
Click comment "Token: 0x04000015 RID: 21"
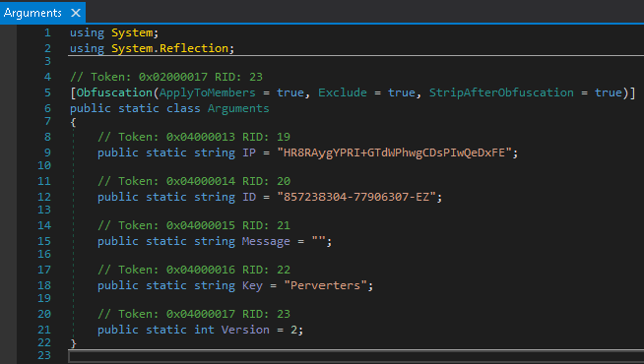194,225
